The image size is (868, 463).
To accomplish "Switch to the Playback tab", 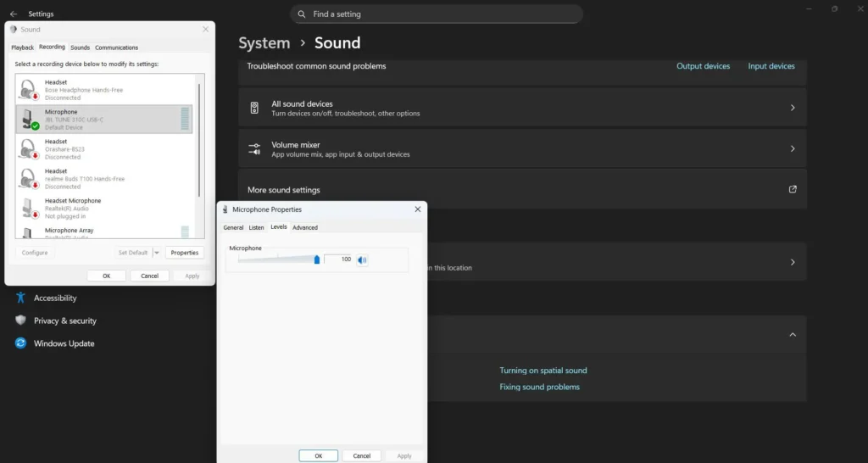I will click(x=23, y=47).
